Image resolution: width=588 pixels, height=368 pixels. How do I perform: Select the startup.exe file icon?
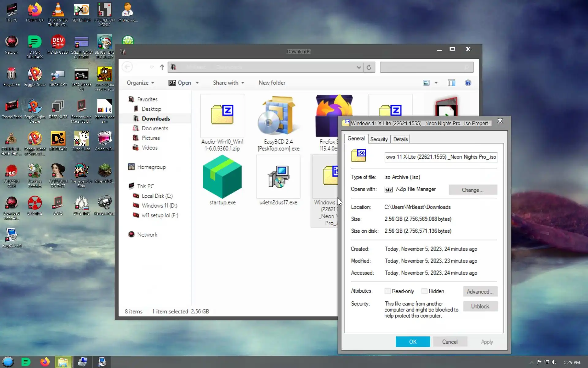tap(222, 177)
